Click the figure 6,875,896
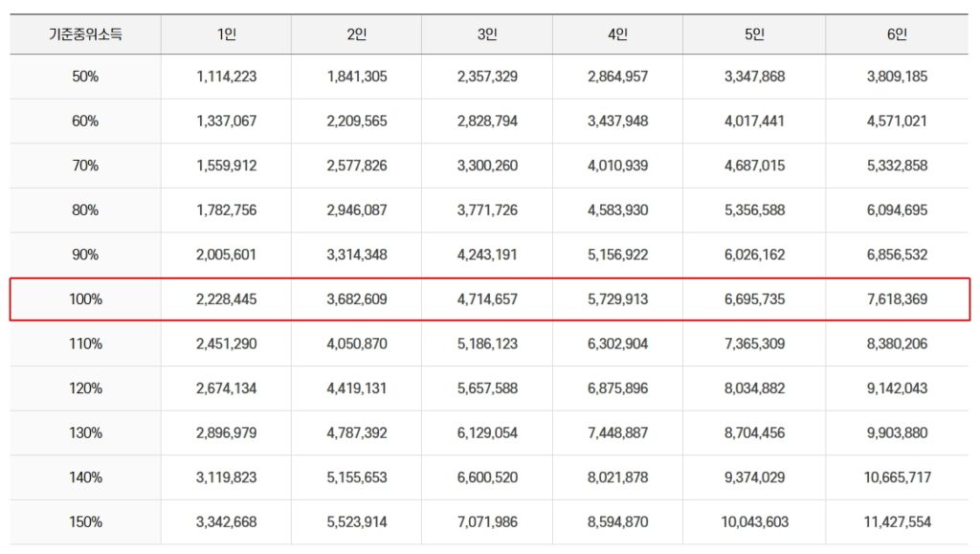The height and width of the screenshot is (554, 980). 617,388
